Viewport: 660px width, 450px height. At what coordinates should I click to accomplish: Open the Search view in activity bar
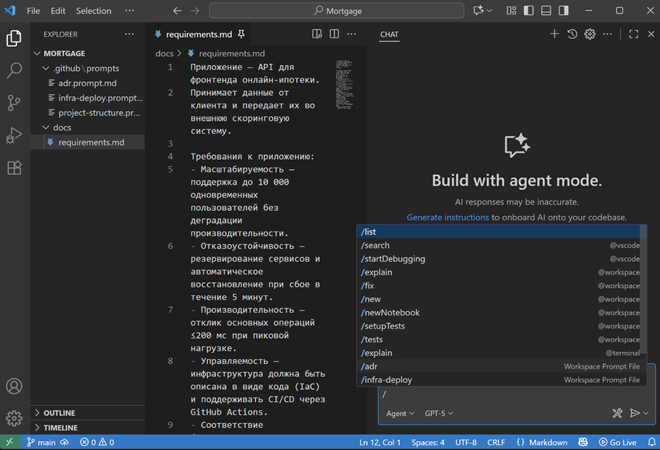[15, 71]
